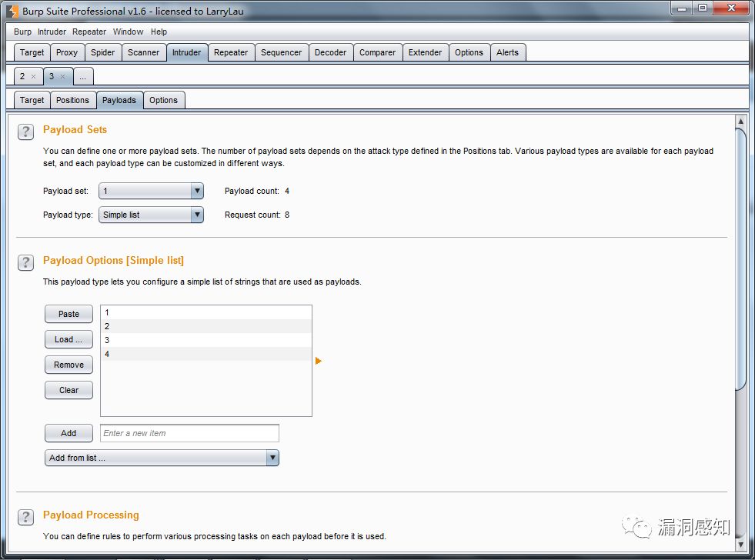Click the Burp Suite title bar logo

(13, 11)
